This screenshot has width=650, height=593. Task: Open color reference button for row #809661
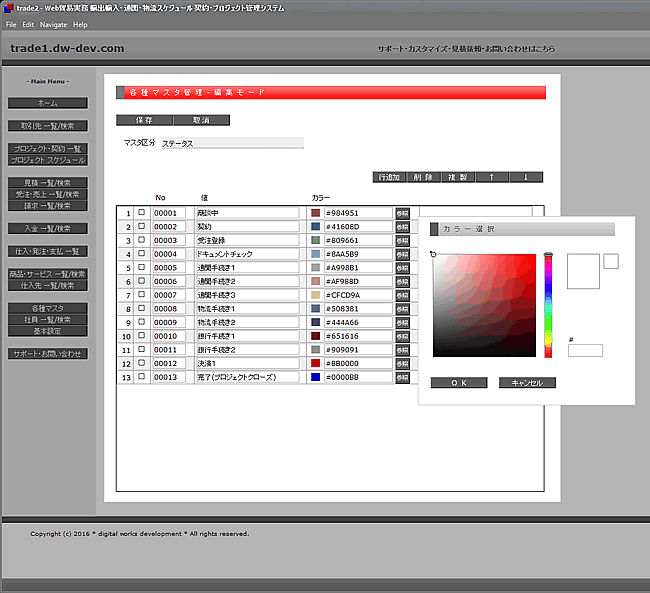402,241
